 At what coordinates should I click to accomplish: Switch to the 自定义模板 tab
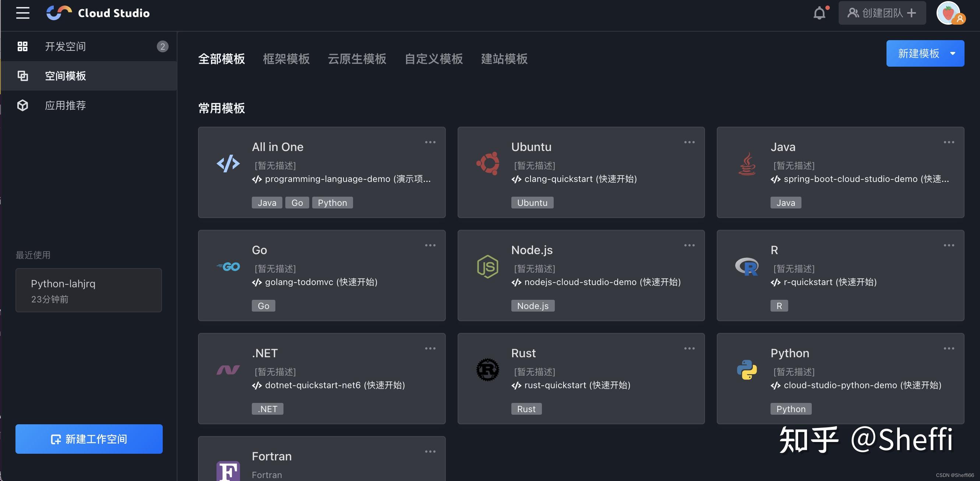click(x=433, y=59)
